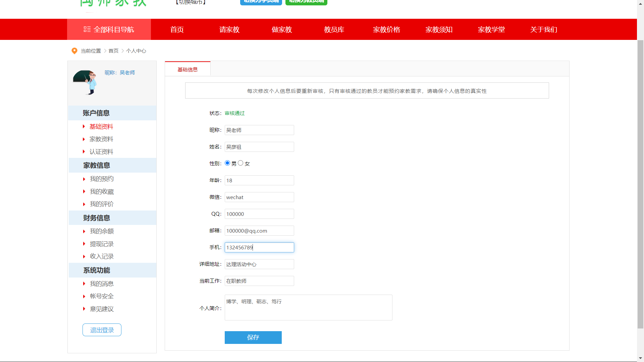This screenshot has height=362, width=644.
Task: Open the 基础信息 tab
Action: [187, 69]
